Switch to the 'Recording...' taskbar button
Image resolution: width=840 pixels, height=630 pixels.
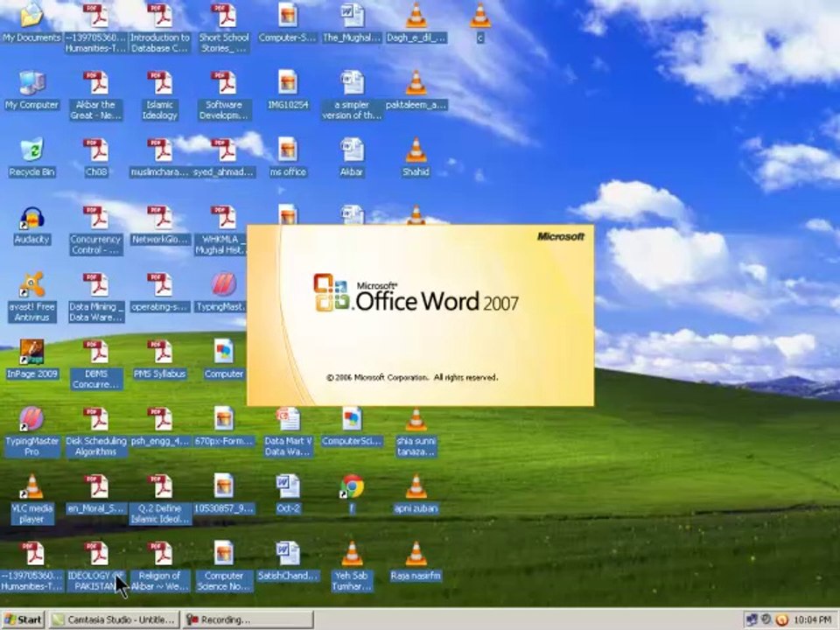248,619
